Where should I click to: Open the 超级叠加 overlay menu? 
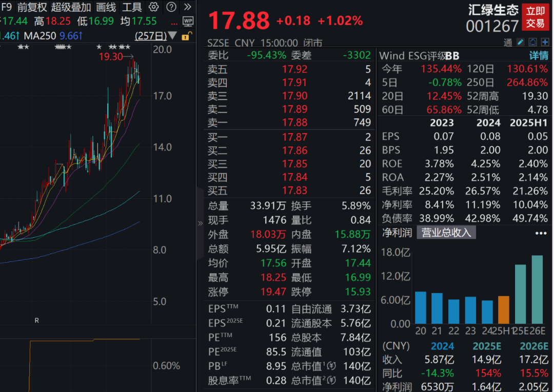(71, 7)
